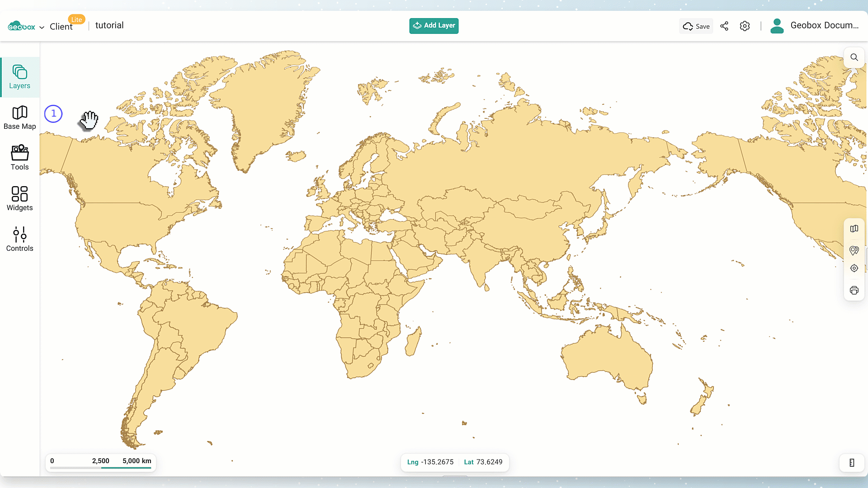Click the Lite badge
Screen dimensions: 868x488
[76, 19]
